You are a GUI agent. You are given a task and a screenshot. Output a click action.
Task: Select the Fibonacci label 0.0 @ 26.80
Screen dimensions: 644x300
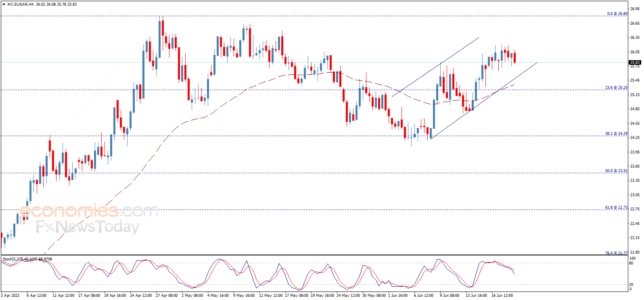point(617,14)
